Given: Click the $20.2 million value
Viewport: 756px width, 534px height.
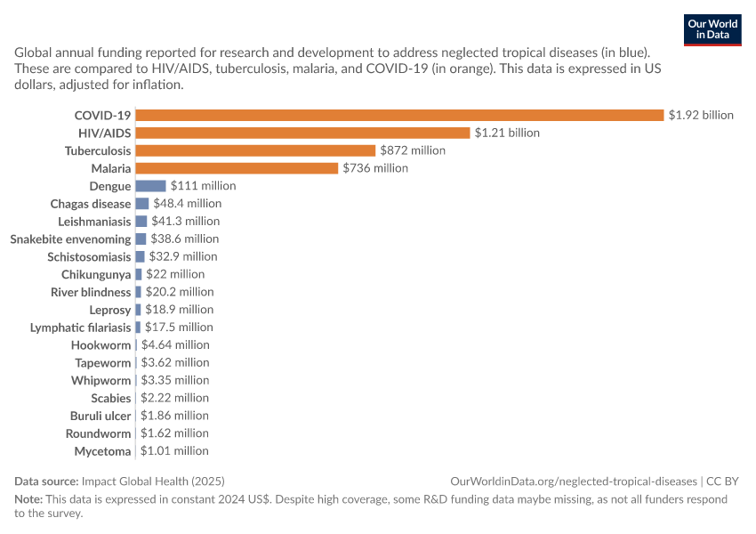Looking at the screenshot, I should point(180,292).
